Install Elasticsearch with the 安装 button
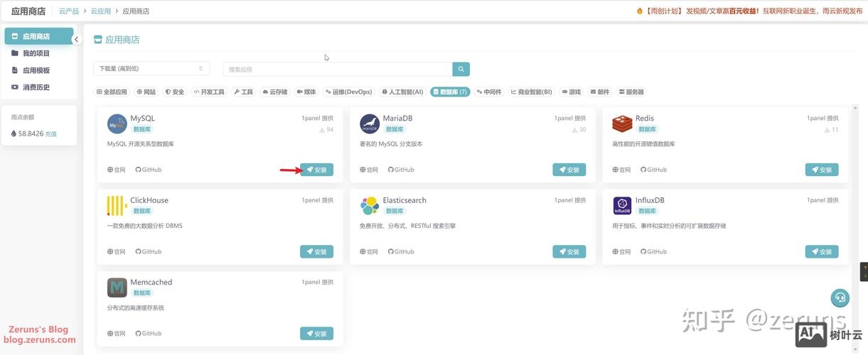Screen dimensions: 868x355 pos(569,251)
